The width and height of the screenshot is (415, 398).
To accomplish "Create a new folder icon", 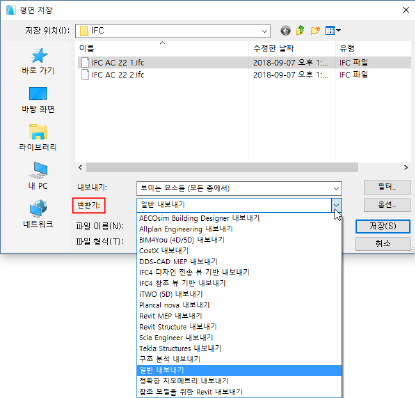I will [x=315, y=31].
